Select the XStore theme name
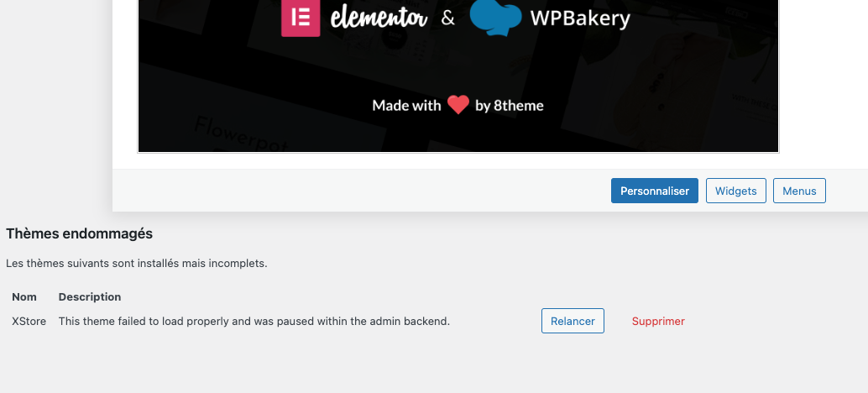The height and width of the screenshot is (393, 868). click(29, 321)
